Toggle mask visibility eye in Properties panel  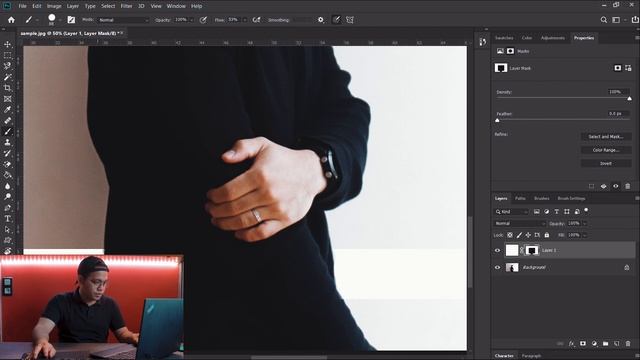616,186
